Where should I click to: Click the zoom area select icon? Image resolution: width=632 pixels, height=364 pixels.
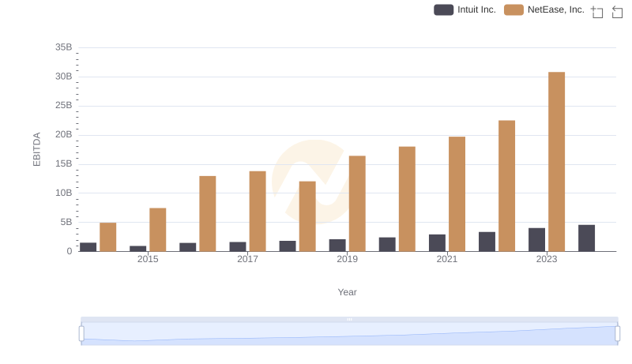tap(597, 12)
